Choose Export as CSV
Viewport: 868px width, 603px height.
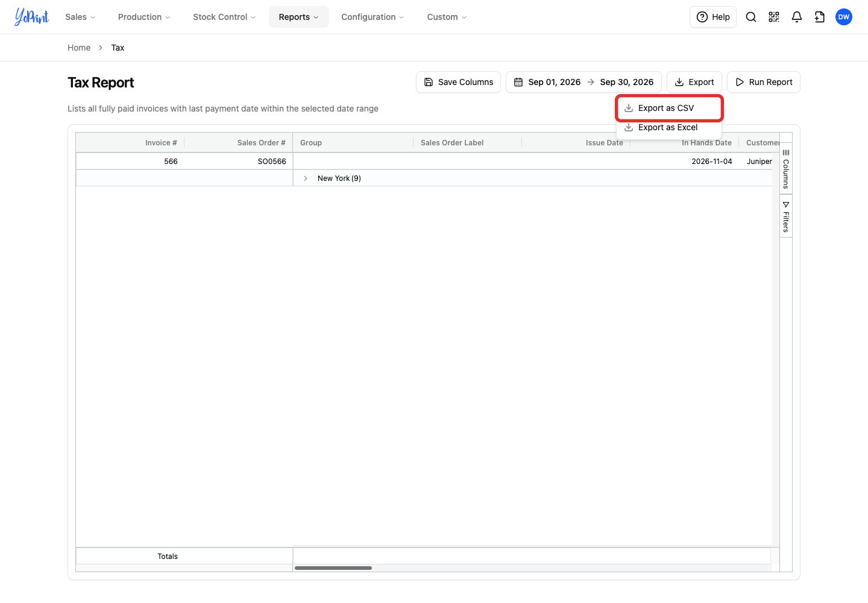tap(669, 108)
